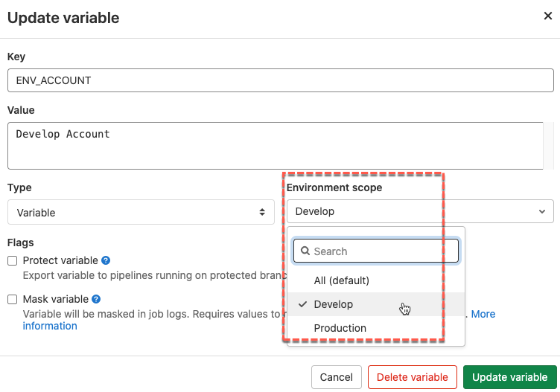Open the Type dropdown
The width and height of the screenshot is (560, 392).
141,212
